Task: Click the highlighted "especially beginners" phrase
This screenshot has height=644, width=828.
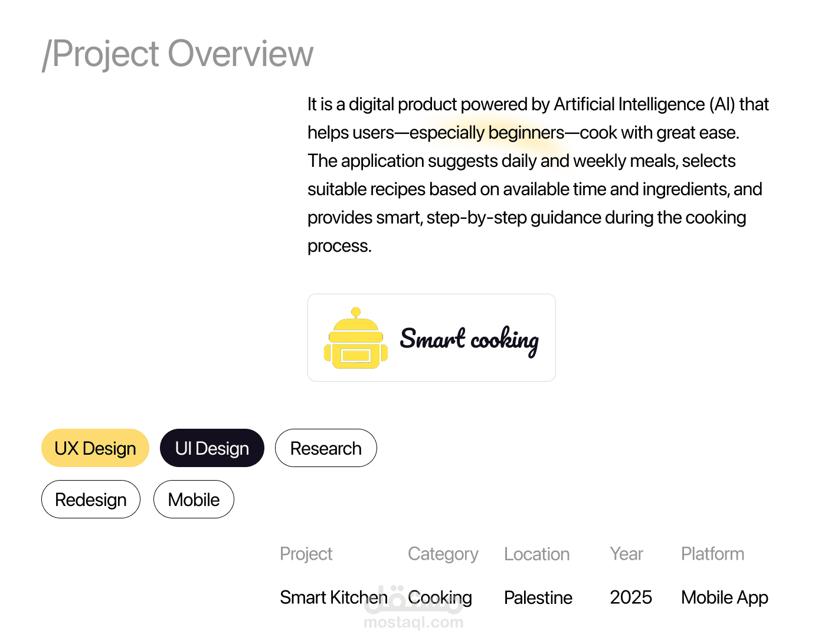Action: click(486, 133)
